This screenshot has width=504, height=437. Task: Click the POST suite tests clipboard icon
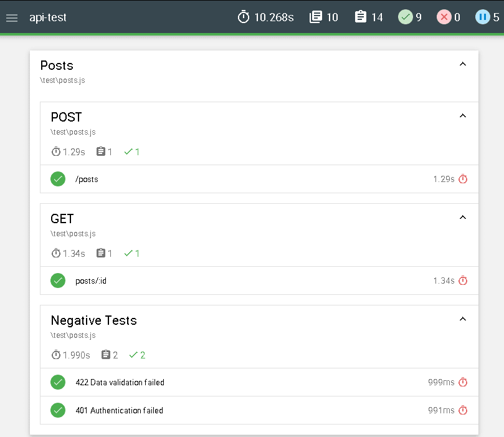tap(101, 151)
